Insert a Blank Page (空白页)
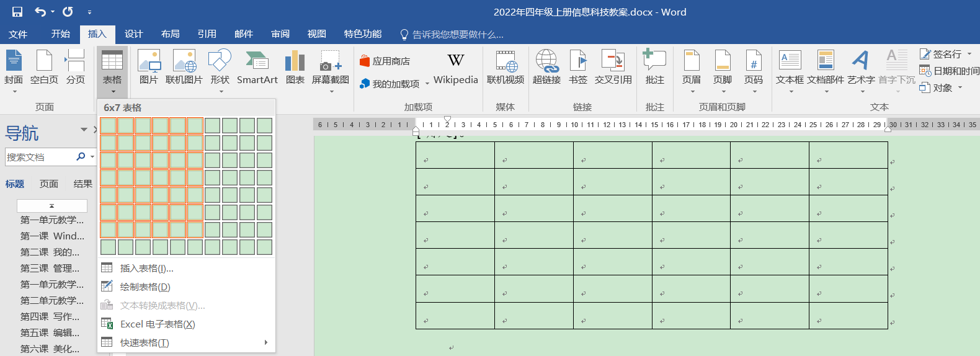This screenshot has height=356, width=980. coord(44,68)
